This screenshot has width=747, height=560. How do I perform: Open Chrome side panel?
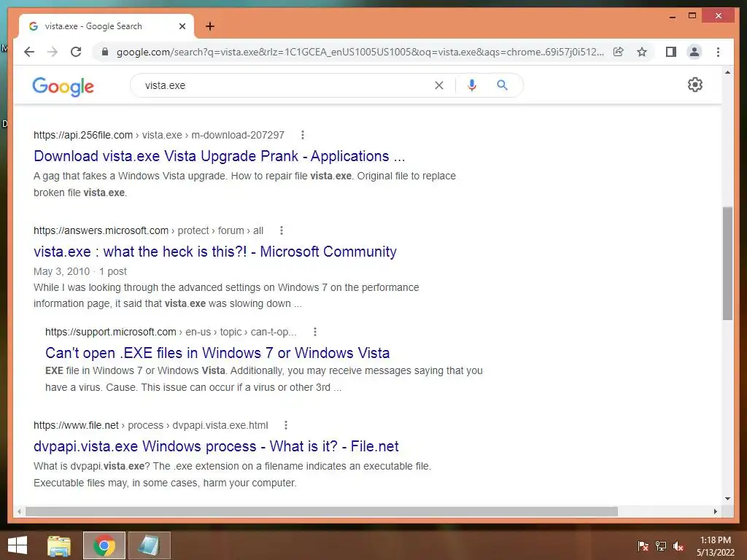pyautogui.click(x=671, y=52)
